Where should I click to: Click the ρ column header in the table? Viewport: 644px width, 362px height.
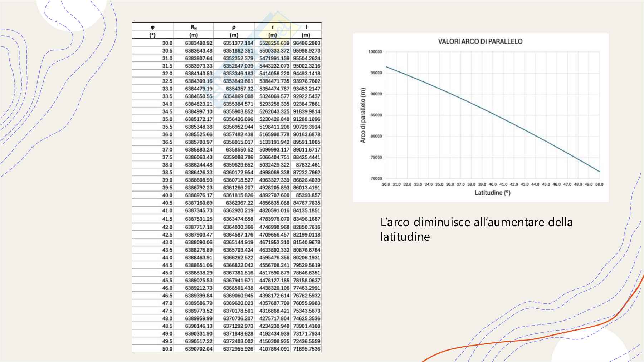[x=234, y=27]
